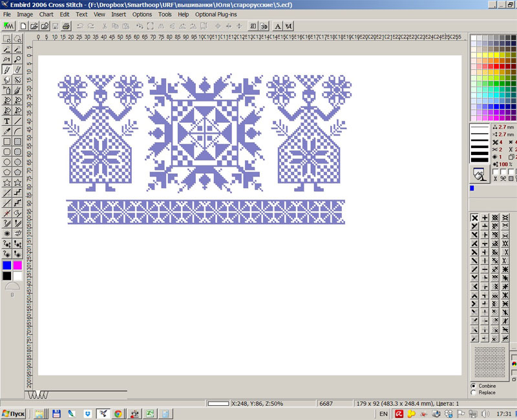Select the empty star shape tool
Image resolution: width=517 pixels, height=420 pixels.
6,182
